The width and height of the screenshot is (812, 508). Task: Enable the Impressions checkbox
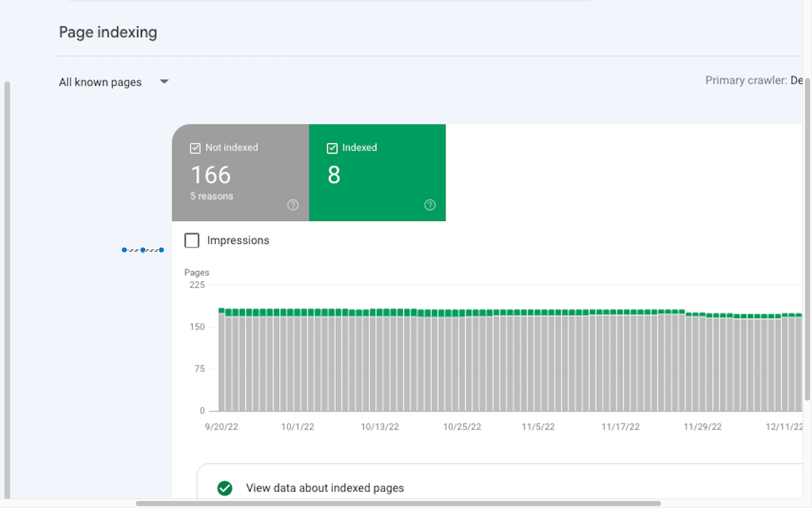coord(192,241)
